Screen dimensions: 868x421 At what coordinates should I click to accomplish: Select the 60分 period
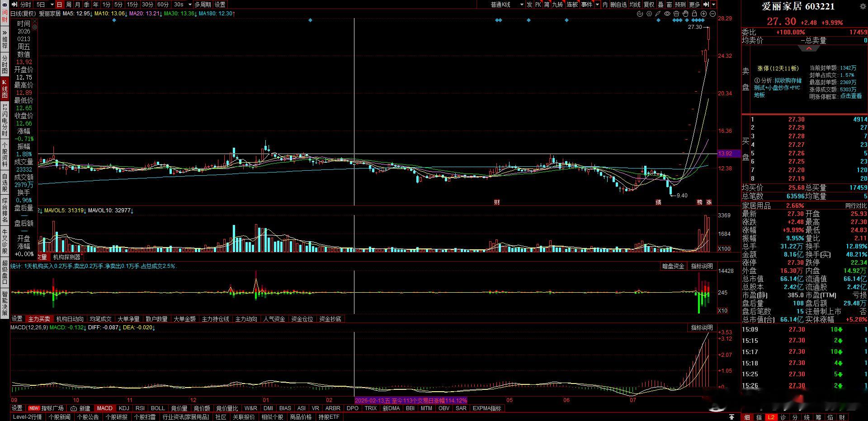tap(163, 5)
